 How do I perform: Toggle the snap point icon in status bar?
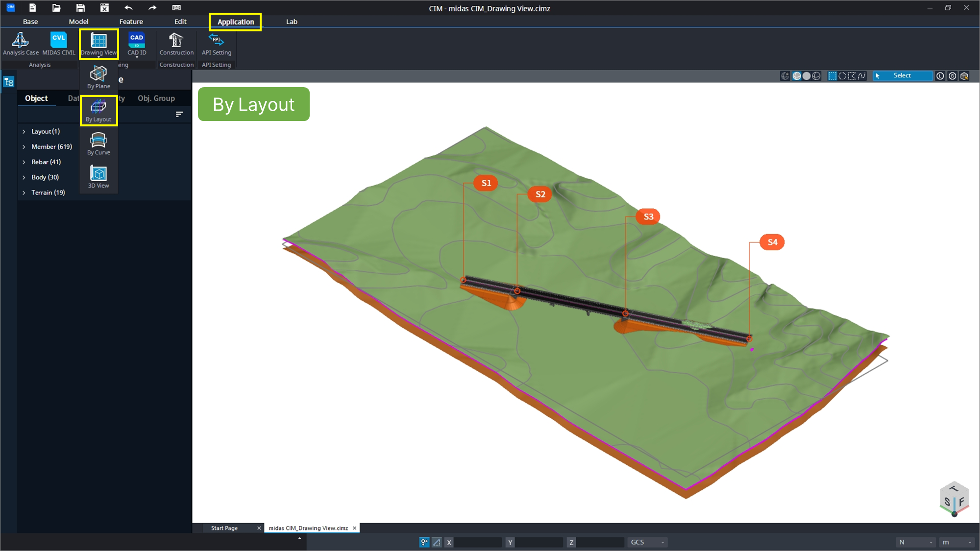coord(424,542)
